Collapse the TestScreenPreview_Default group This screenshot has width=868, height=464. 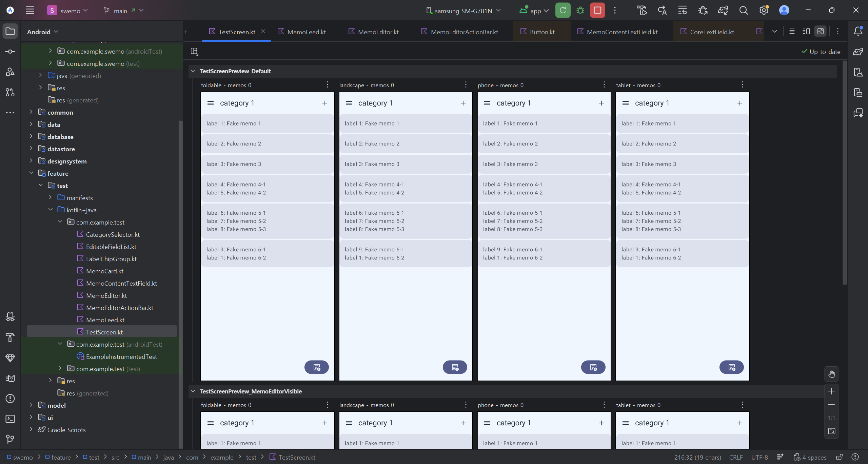click(193, 71)
